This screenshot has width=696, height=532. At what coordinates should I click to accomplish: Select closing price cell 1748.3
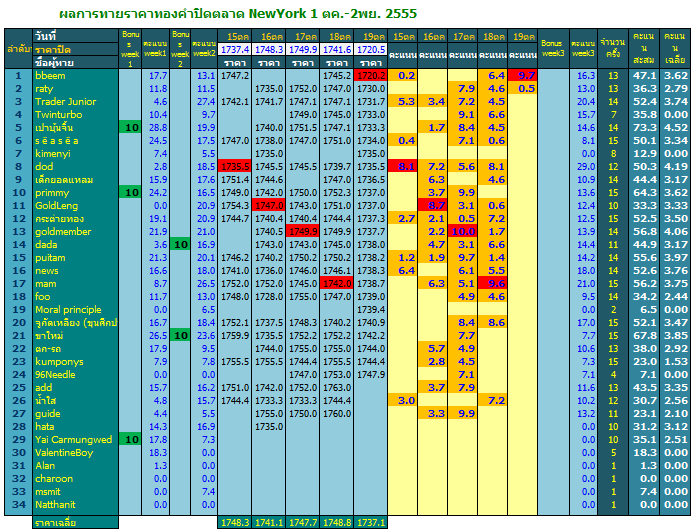pos(269,49)
